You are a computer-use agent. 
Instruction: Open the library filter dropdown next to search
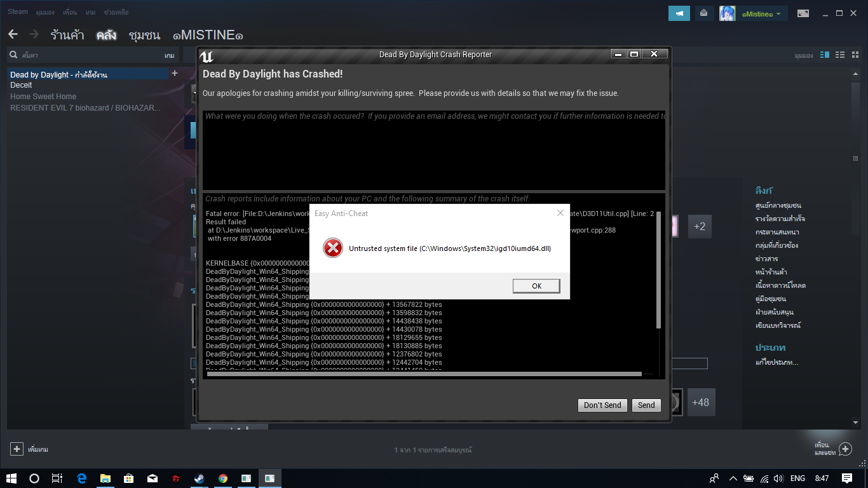[x=169, y=56]
